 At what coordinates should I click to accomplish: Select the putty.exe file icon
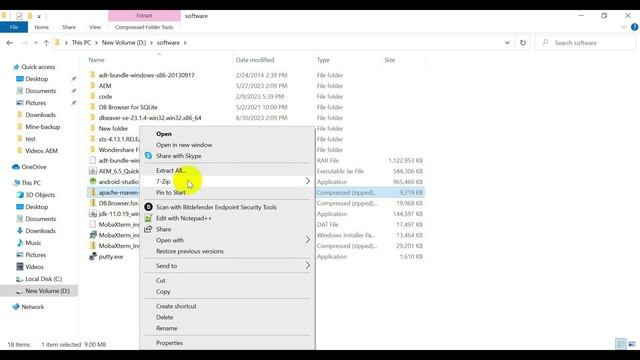click(93, 257)
